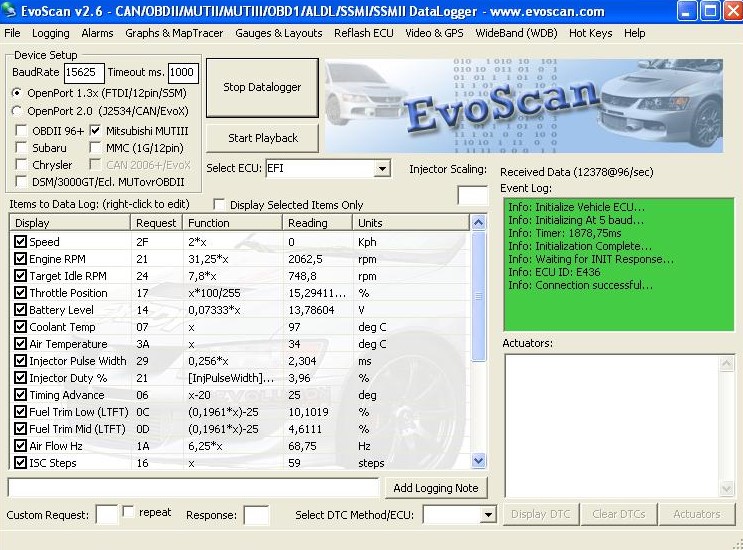Image resolution: width=743 pixels, height=550 pixels.
Task: Open the Hot Keys menu
Action: [x=590, y=33]
